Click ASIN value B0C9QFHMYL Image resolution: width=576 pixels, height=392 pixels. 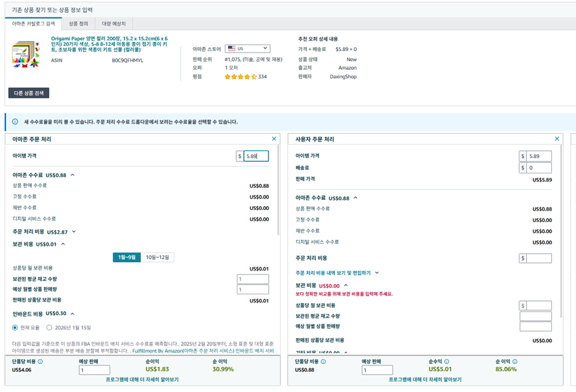click(x=128, y=60)
